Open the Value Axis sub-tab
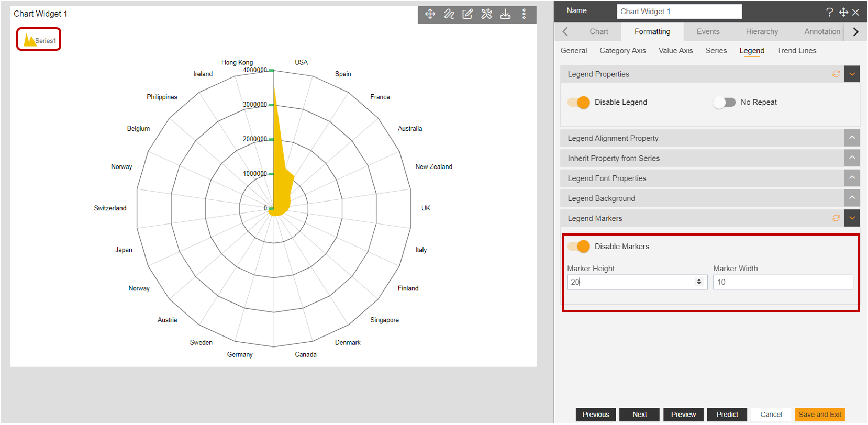The width and height of the screenshot is (868, 425). point(676,51)
